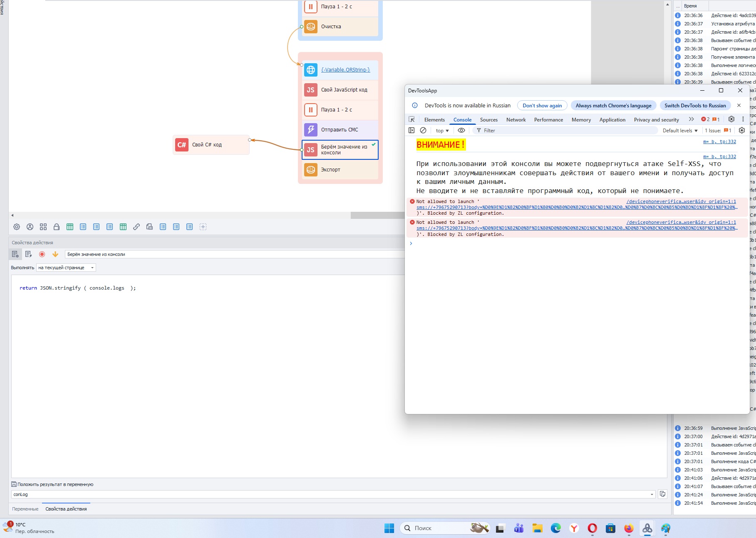This screenshot has height=538, width=756.
Task: Click the red record breakpoint icon
Action: (42, 254)
